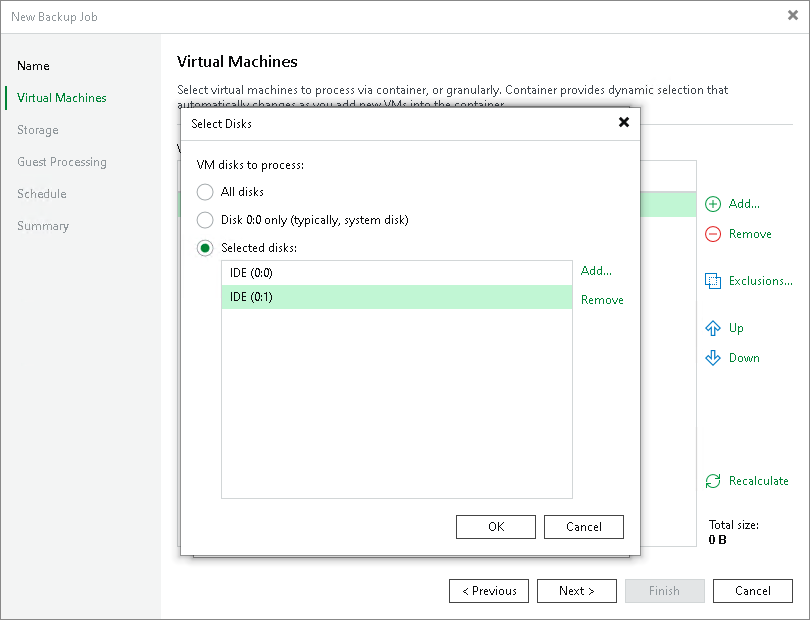The image size is (810, 620).
Task: Cancel the New Backup Job wizard
Action: (753, 591)
